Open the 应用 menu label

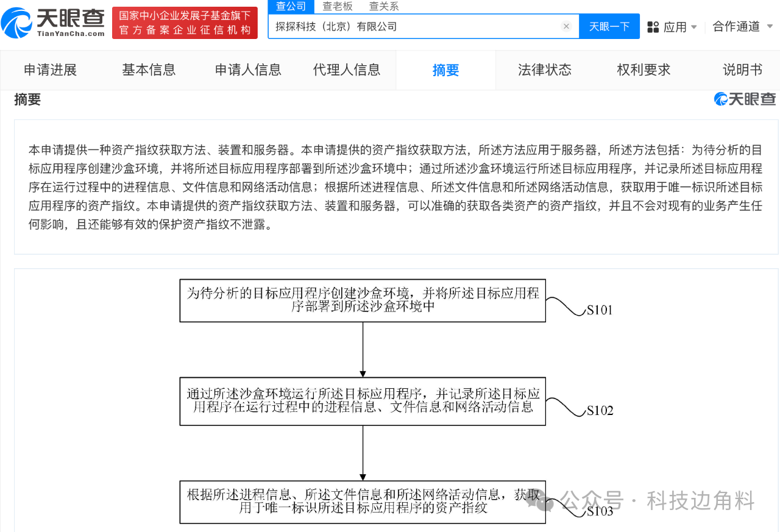click(675, 27)
